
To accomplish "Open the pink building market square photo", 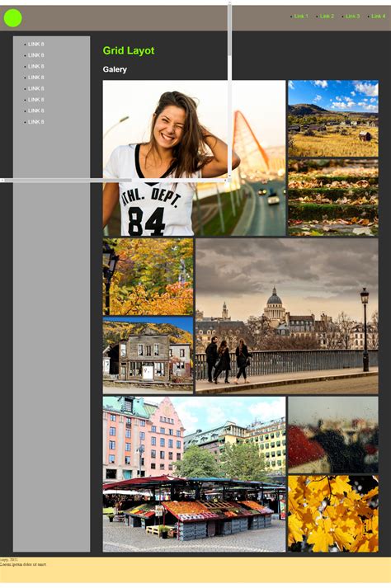I will click(194, 474).
